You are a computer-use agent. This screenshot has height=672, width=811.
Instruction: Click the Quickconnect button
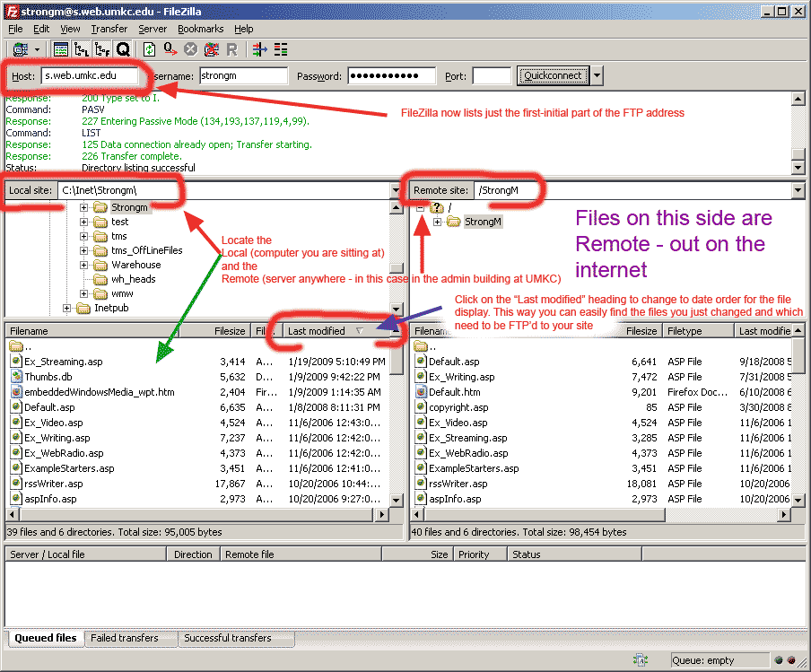553,75
